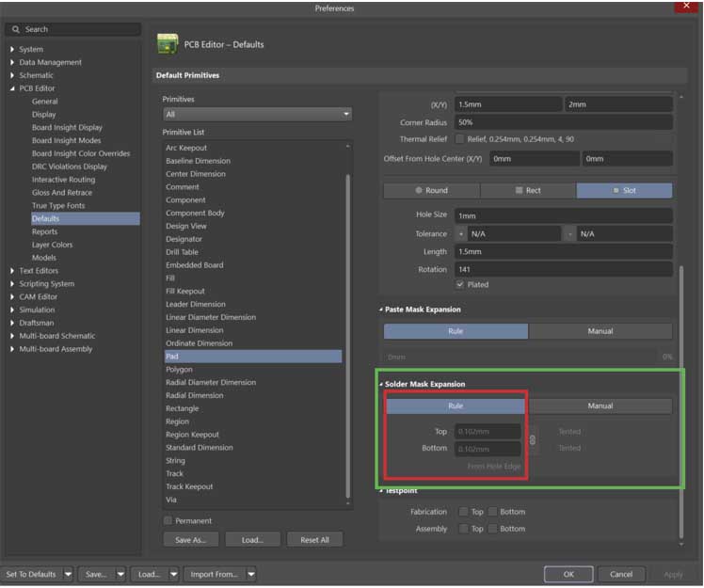The image size is (704, 588).
Task: Select the Rect pad hole shape
Action: click(528, 190)
